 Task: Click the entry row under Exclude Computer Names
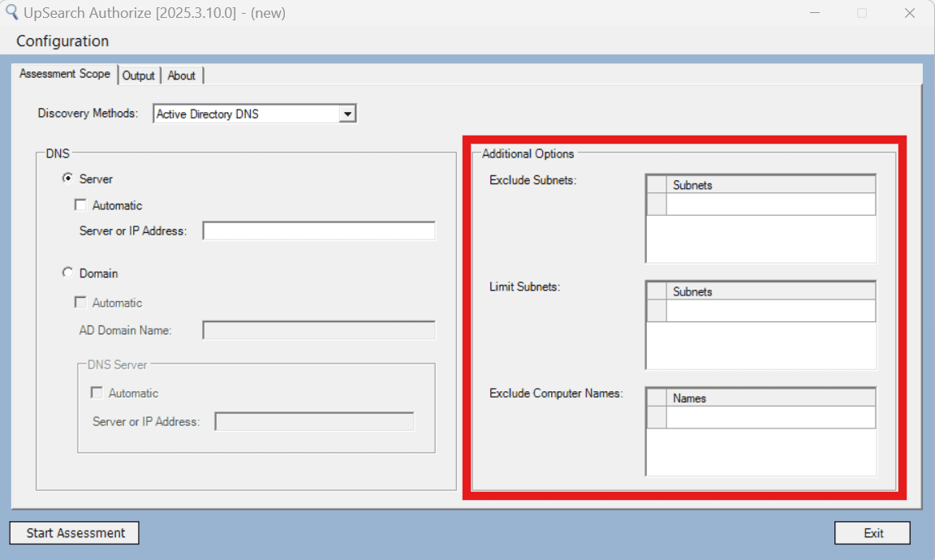click(x=766, y=416)
